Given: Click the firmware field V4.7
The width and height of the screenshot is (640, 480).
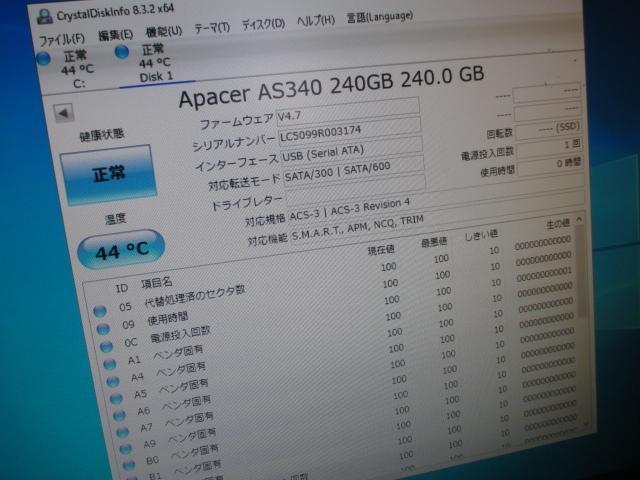Looking at the screenshot, I should [348, 111].
